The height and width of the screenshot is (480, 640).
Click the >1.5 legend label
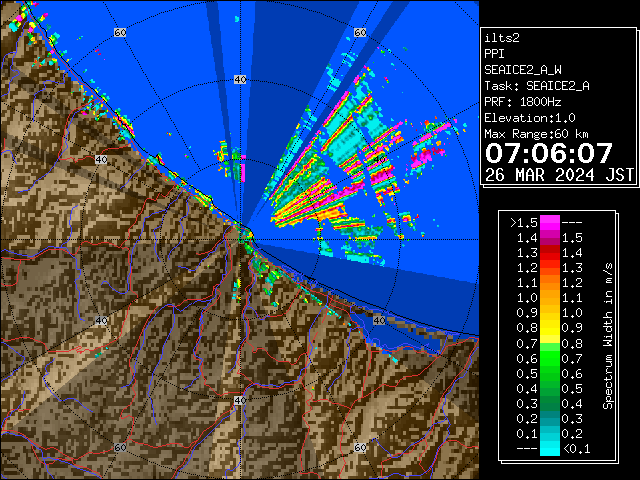(524, 223)
